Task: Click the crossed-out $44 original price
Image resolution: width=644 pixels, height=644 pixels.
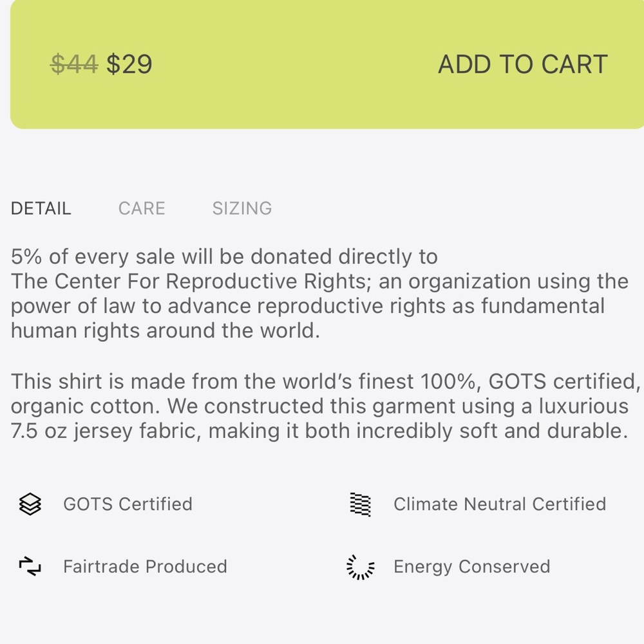Action: tap(74, 64)
